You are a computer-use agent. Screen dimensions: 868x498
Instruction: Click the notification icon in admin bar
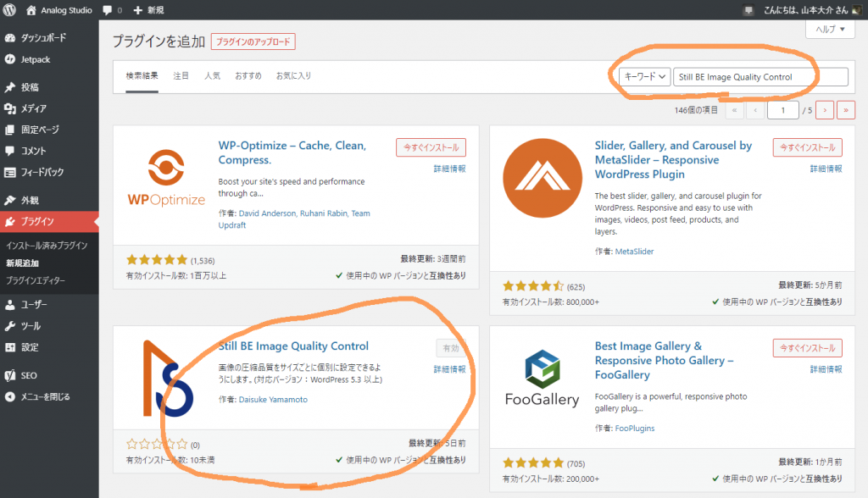pyautogui.click(x=749, y=10)
